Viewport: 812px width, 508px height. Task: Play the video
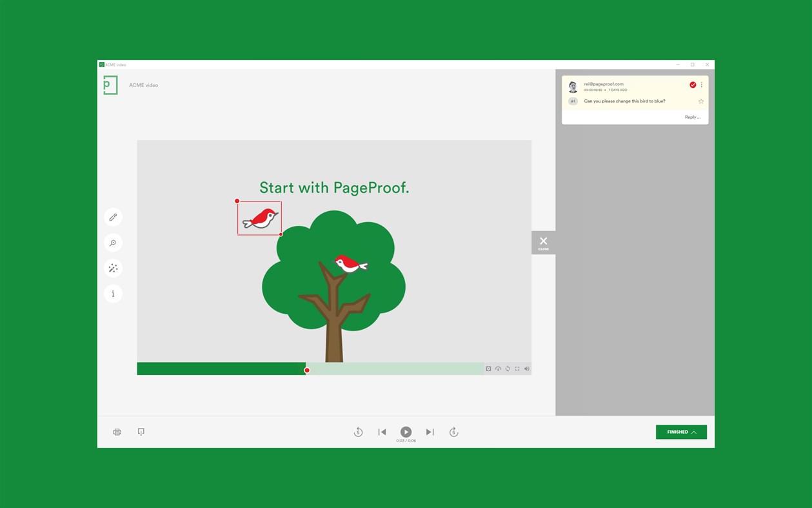[406, 432]
